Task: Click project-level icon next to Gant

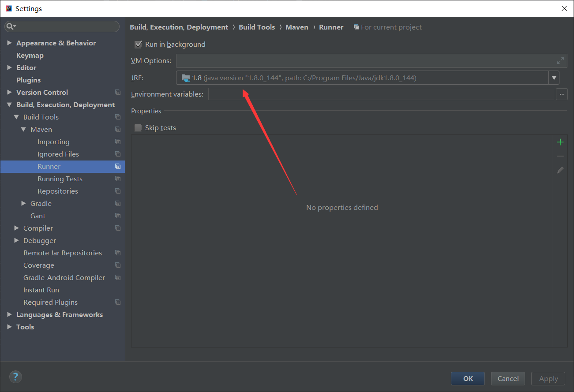Action: tap(118, 216)
